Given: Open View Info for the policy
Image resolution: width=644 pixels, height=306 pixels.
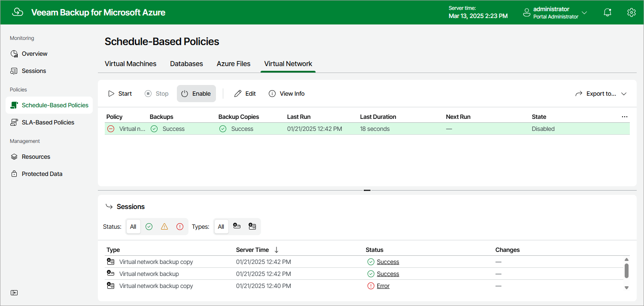Looking at the screenshot, I should [x=286, y=94].
